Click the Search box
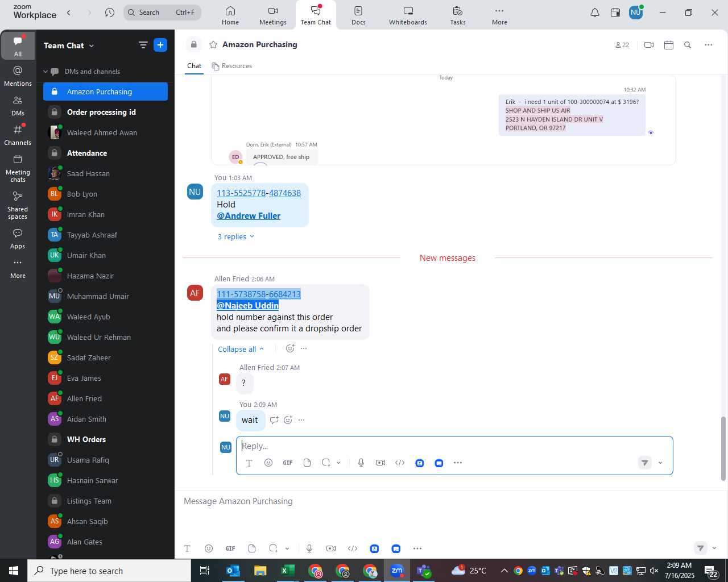The width and height of the screenshot is (728, 582). pos(162,13)
